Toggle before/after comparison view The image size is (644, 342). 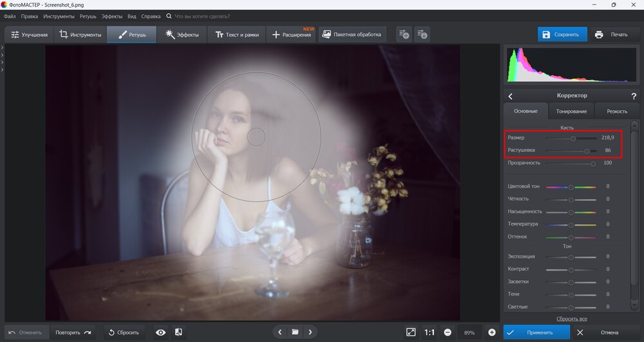(178, 332)
